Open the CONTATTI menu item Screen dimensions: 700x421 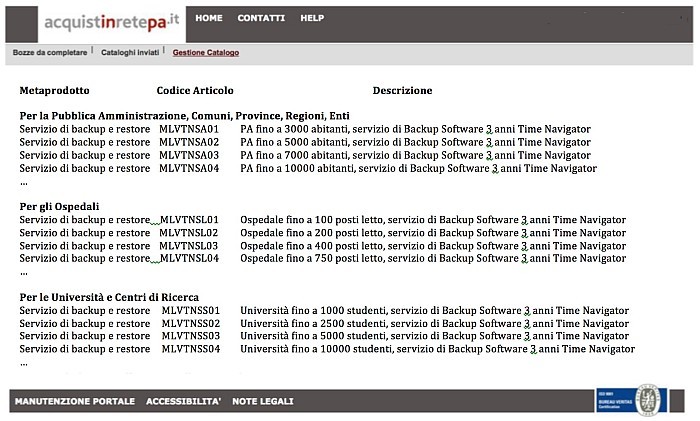261,18
